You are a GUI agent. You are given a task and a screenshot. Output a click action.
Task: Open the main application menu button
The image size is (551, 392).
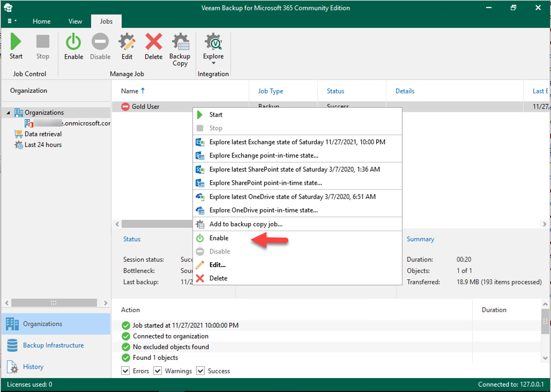click(11, 21)
